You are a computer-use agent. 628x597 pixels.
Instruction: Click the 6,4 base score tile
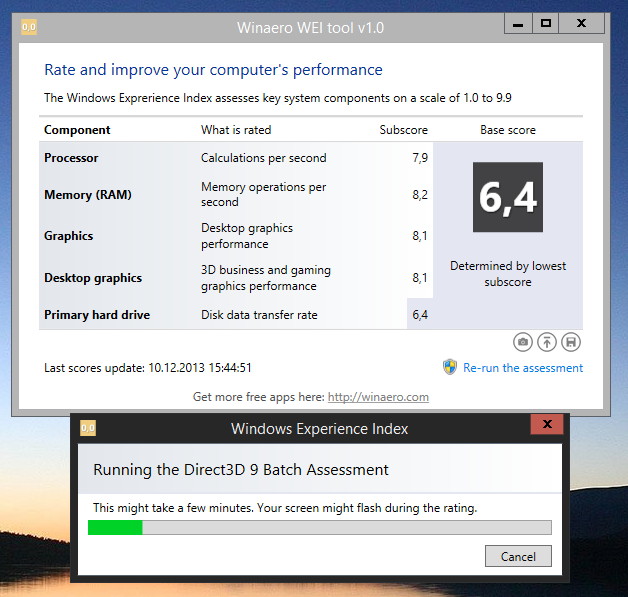point(508,197)
